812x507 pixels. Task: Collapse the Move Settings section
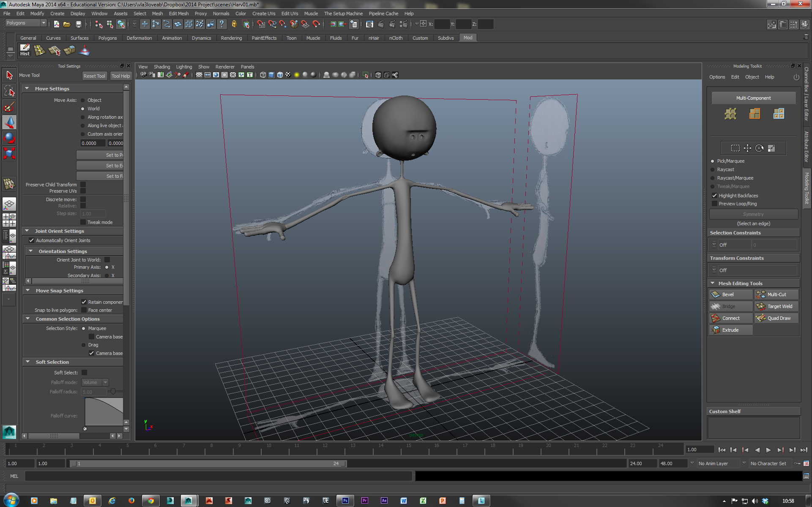[x=27, y=89]
